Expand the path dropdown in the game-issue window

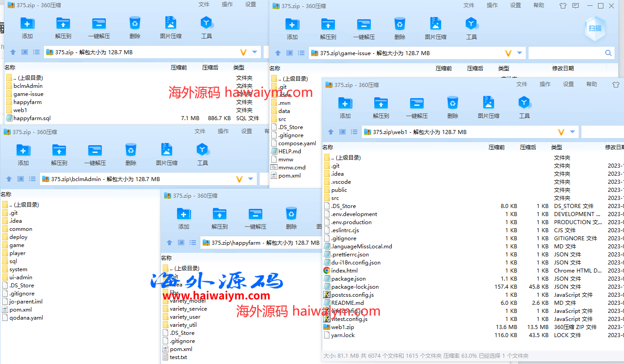pyautogui.click(x=520, y=53)
